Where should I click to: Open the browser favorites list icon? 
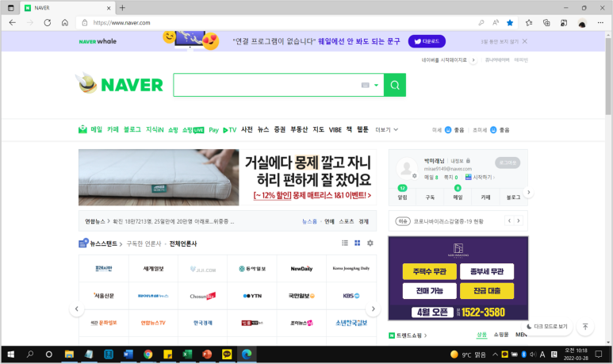[529, 23]
